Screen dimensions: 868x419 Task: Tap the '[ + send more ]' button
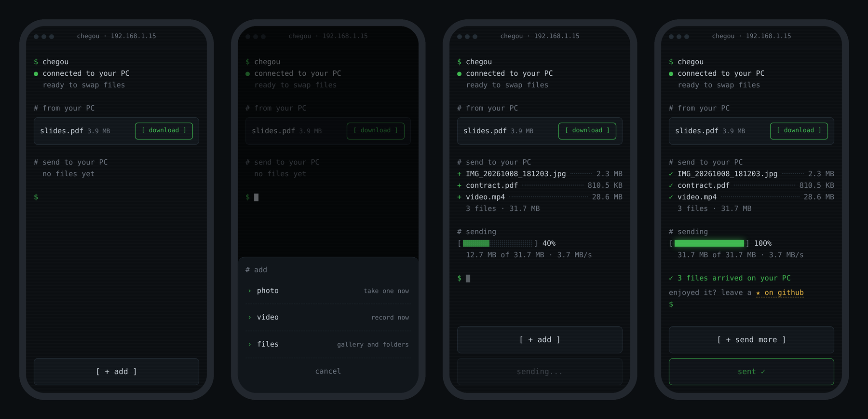coord(751,340)
